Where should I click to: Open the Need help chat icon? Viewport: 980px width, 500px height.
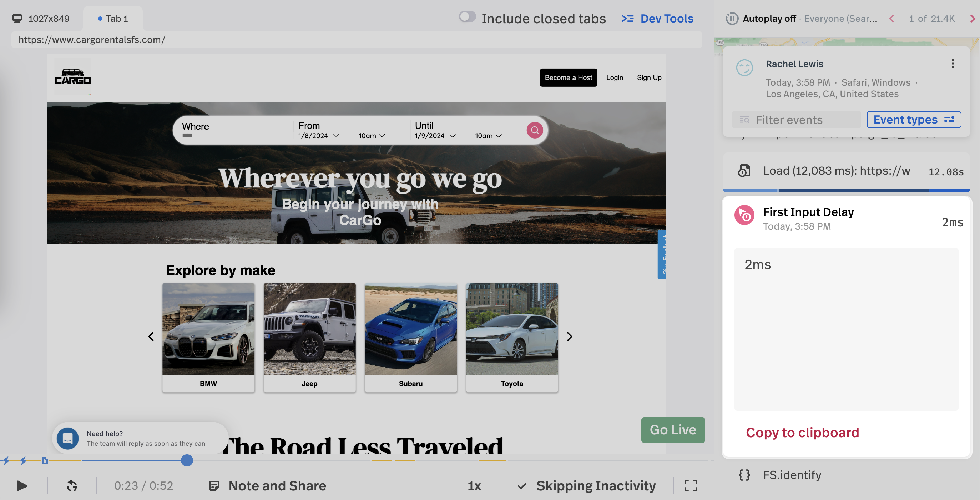click(68, 438)
